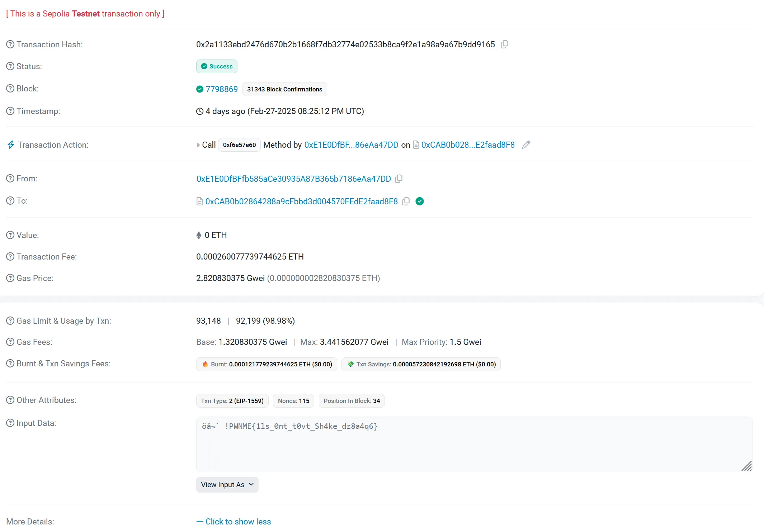The image size is (764, 532).
Task: Click the 31343 Block Confirmations badge
Action: click(284, 89)
